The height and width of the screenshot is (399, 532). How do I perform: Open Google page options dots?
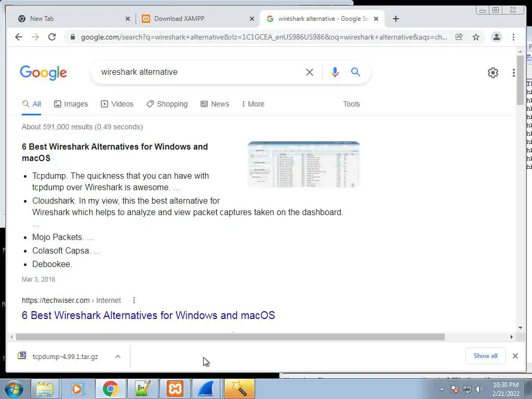tap(514, 72)
